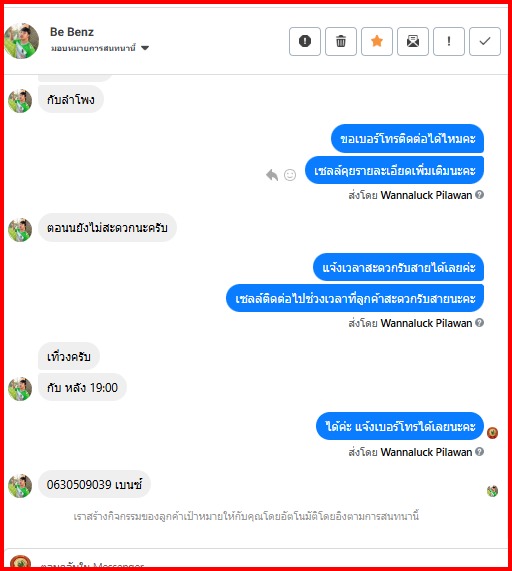
Task: Flag conversation with the exclamation mark icon
Action: pos(449,41)
